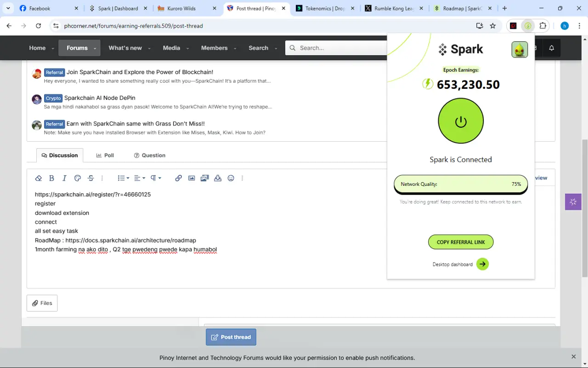Open the paragraph format dropdown

(x=156, y=178)
